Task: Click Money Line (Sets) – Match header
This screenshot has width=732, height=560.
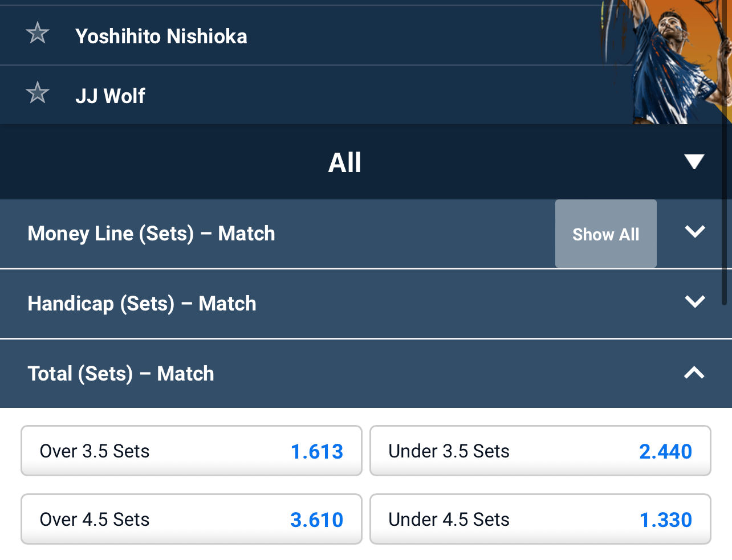Action: [151, 234]
